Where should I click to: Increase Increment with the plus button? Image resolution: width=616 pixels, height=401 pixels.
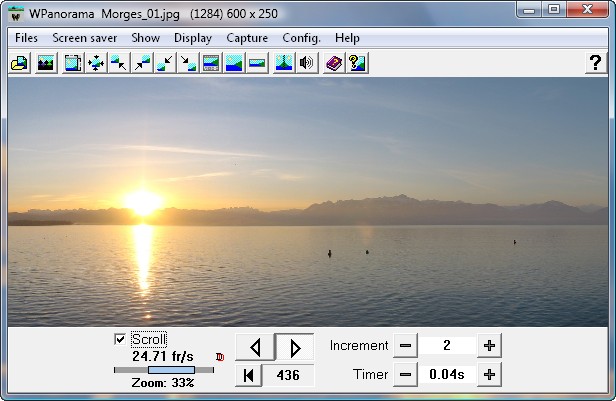pyautogui.click(x=489, y=346)
